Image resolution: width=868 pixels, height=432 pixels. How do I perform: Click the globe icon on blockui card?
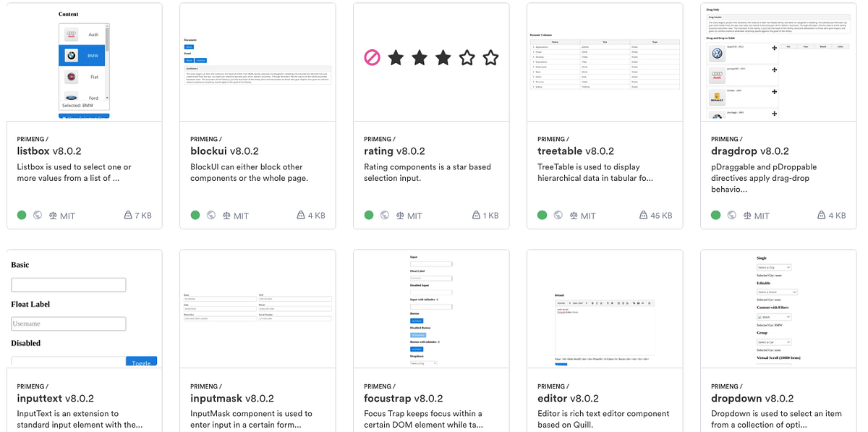211,215
